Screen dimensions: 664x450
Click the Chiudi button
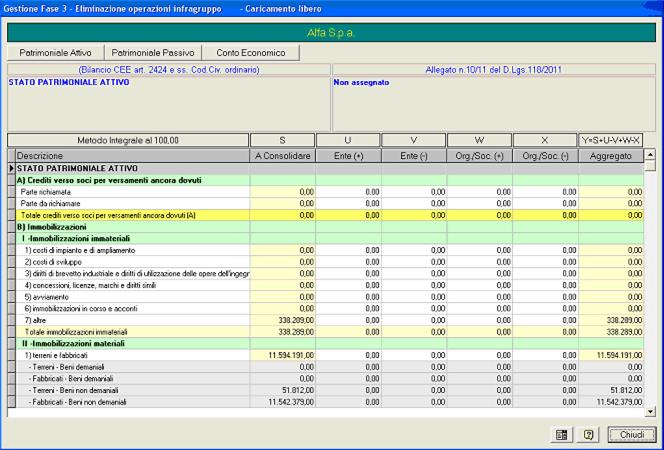(x=630, y=435)
